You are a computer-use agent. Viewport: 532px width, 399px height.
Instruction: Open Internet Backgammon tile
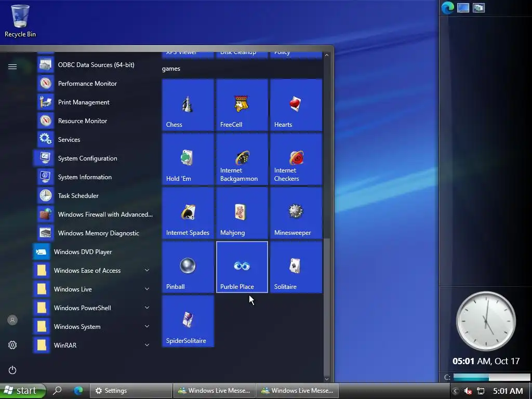click(x=242, y=159)
